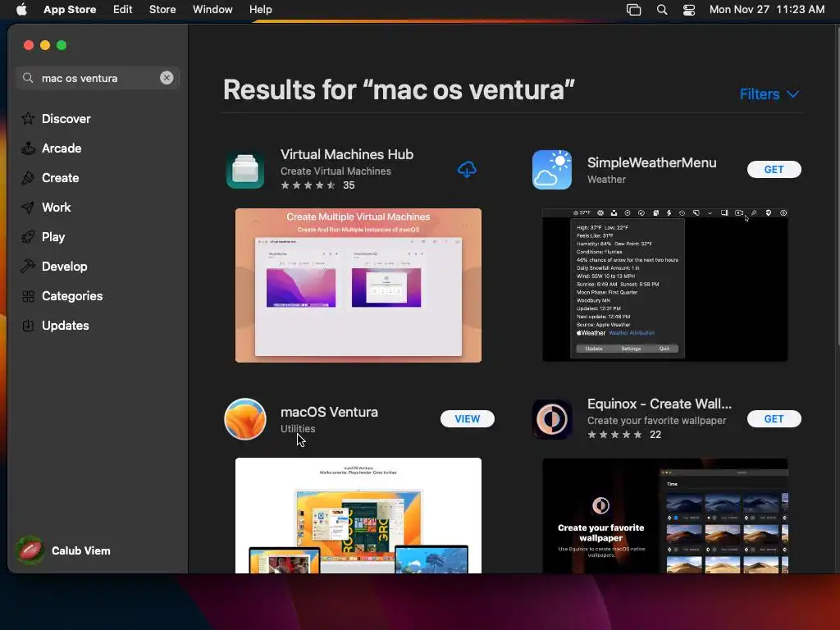
Task: Get the Equinox wallpaper app
Action: (x=774, y=419)
